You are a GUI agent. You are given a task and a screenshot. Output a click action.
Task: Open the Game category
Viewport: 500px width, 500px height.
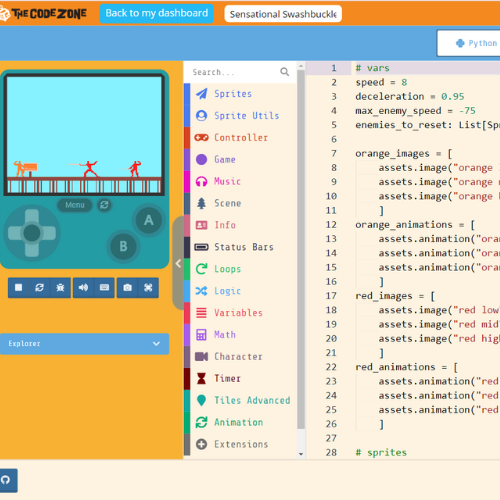pos(240,160)
